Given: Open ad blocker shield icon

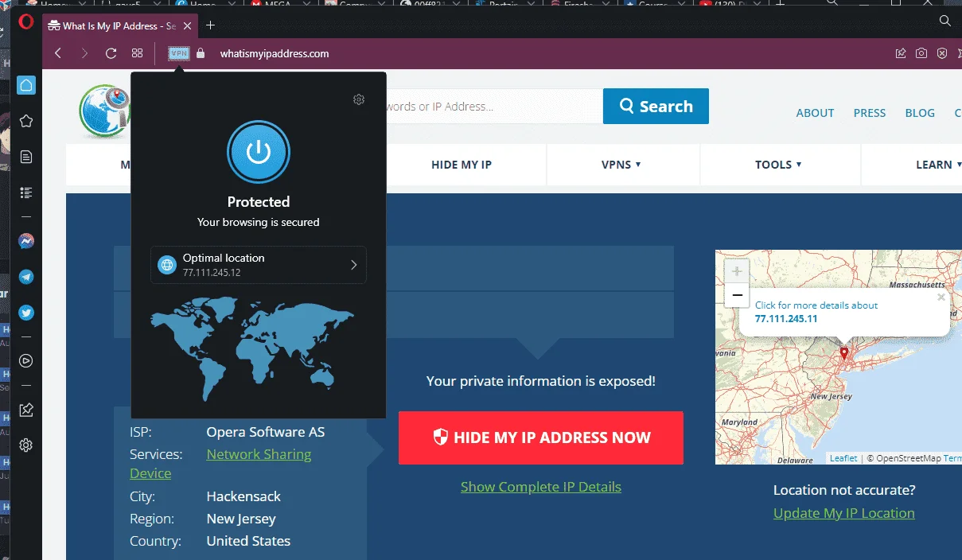Looking at the screenshot, I should [942, 53].
